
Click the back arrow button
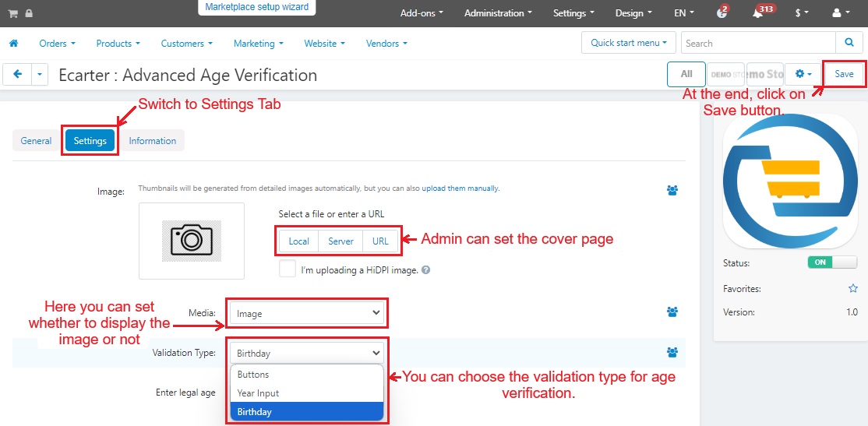(x=17, y=75)
